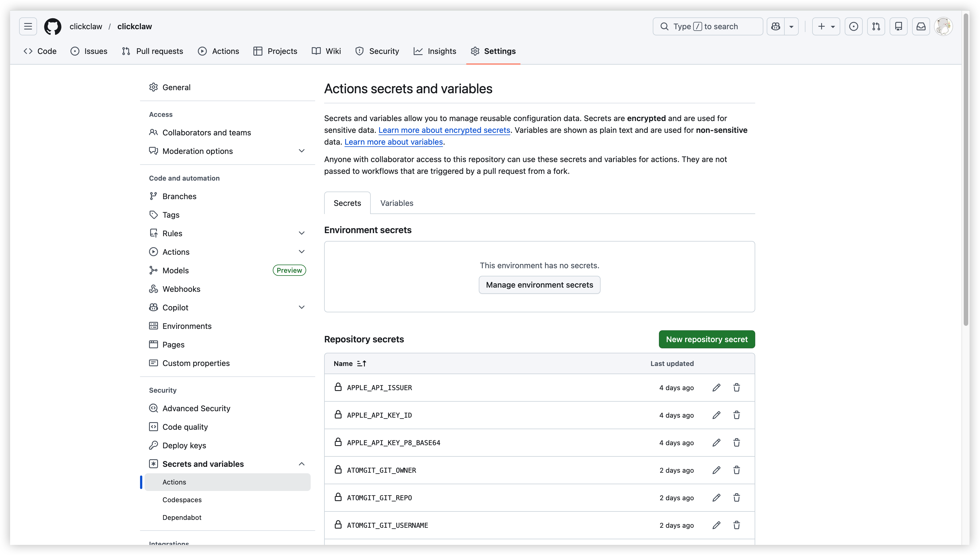
Task: Open the create new plus dropdown
Action: pos(826,26)
